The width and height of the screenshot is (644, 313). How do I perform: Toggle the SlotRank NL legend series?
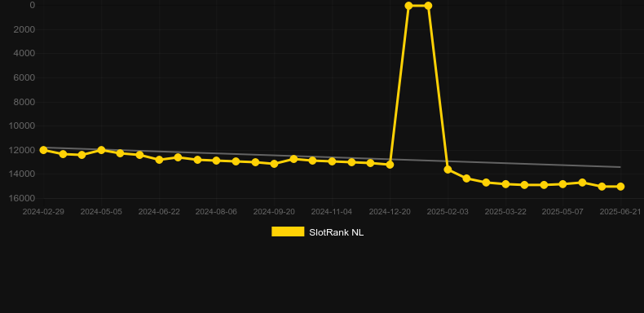(317, 232)
